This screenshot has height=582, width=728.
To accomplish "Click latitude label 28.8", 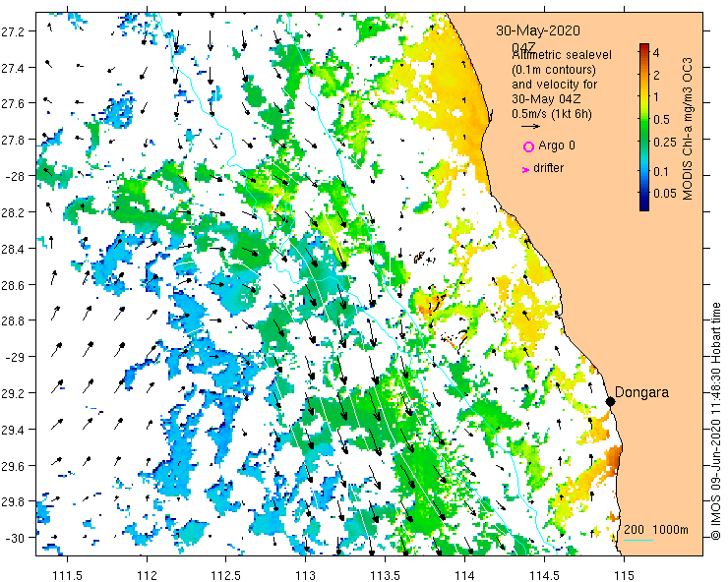I will pos(12,320).
